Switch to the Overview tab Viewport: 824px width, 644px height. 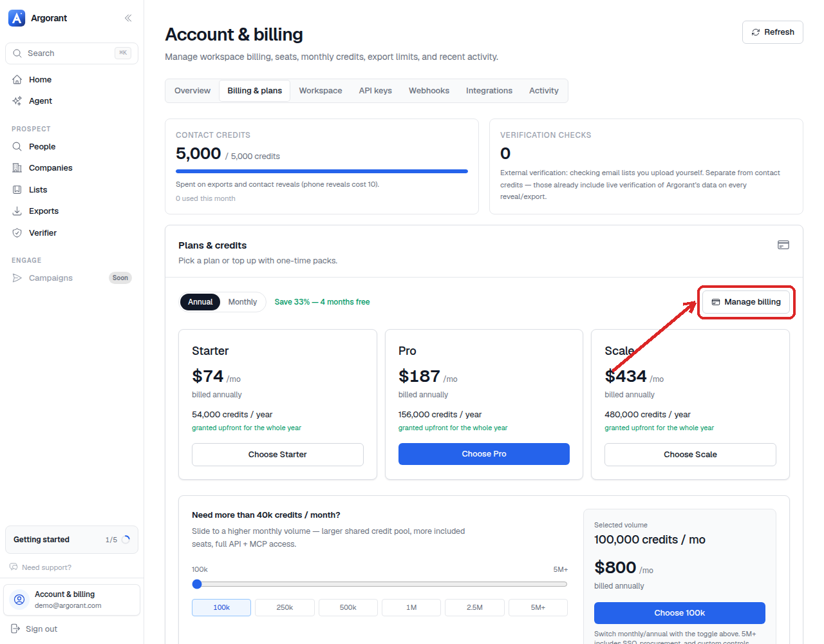(x=192, y=91)
